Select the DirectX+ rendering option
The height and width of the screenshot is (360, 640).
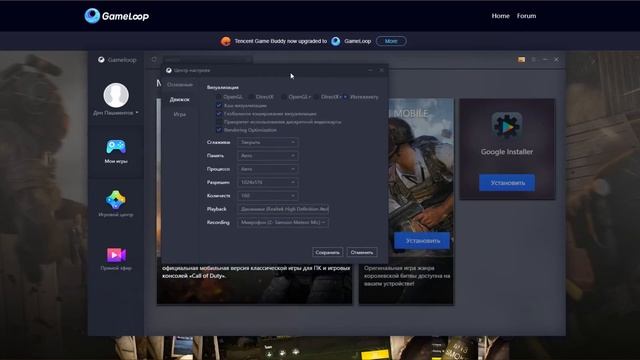[316, 97]
